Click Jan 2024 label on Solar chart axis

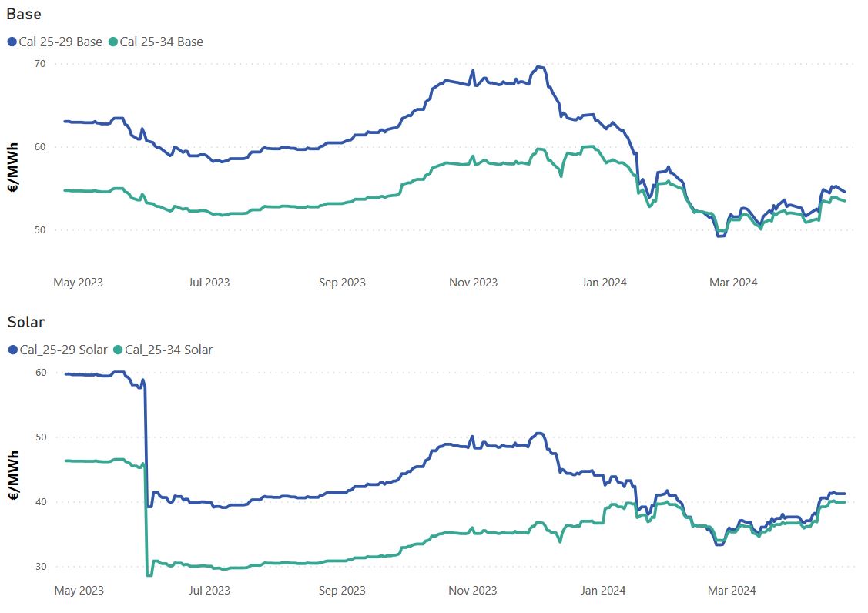pos(604,591)
